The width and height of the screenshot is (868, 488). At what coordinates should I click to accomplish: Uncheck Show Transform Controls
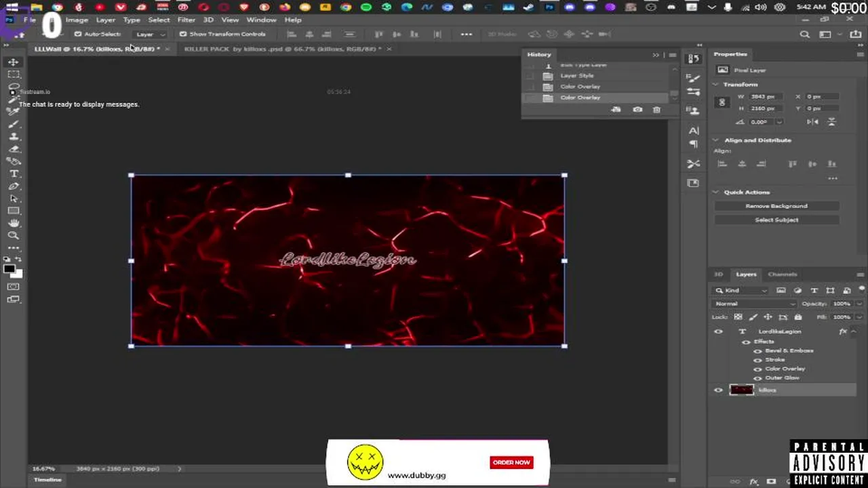tap(183, 34)
